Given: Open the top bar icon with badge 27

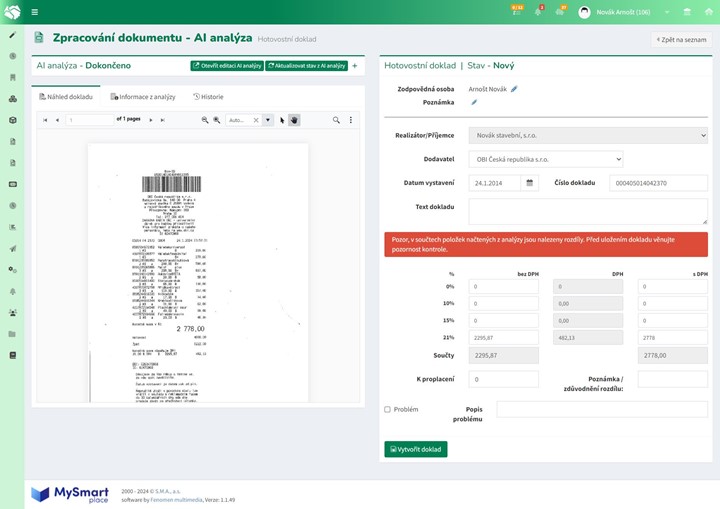Looking at the screenshot, I should [x=561, y=11].
